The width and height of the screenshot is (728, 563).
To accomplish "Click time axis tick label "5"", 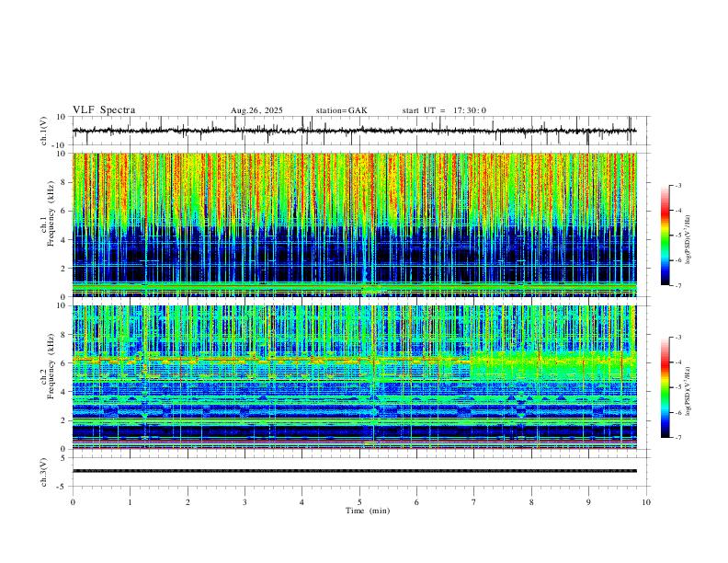I will pos(359,502).
